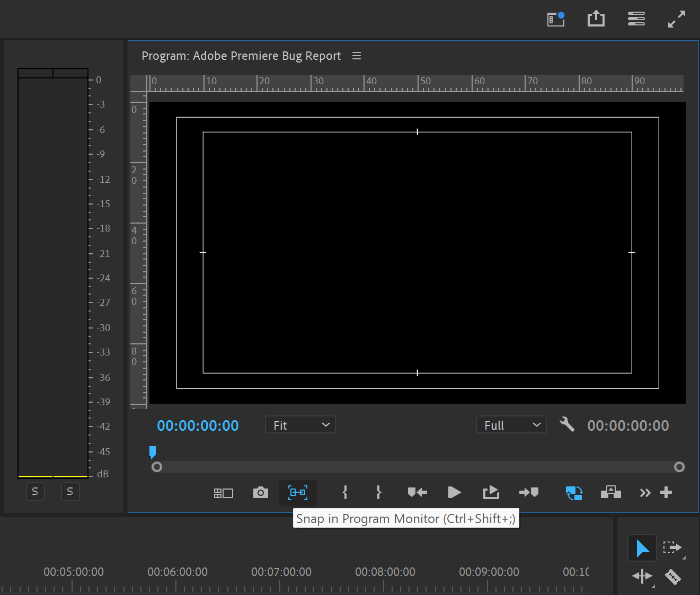700x595 pixels.
Task: Open the Button Editor chevron icon
Action: coord(645,493)
